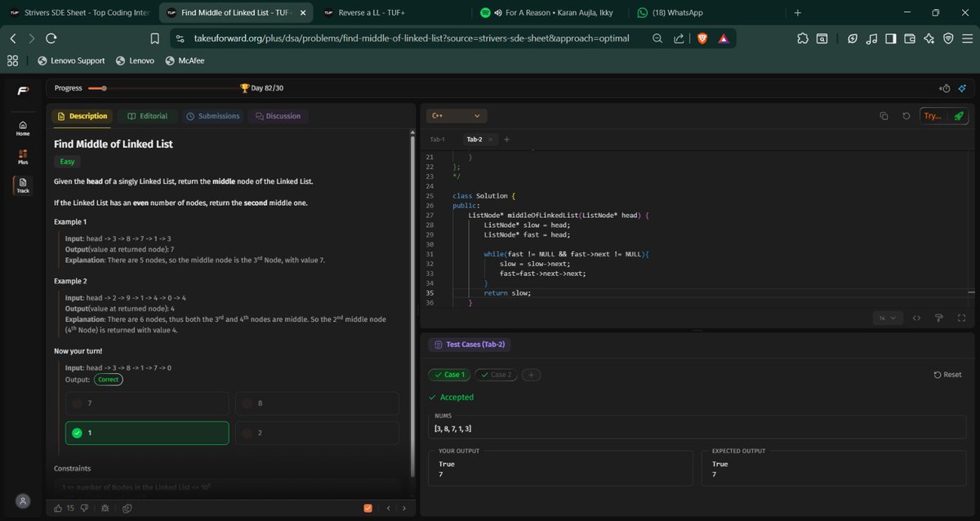Copy the code using the copy icon

tap(884, 116)
